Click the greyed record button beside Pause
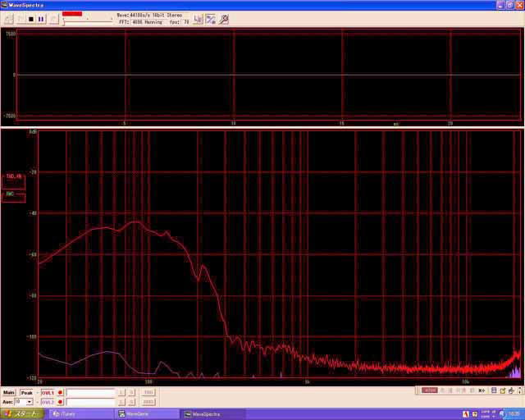The width and height of the screenshot is (525, 420). [x=54, y=20]
